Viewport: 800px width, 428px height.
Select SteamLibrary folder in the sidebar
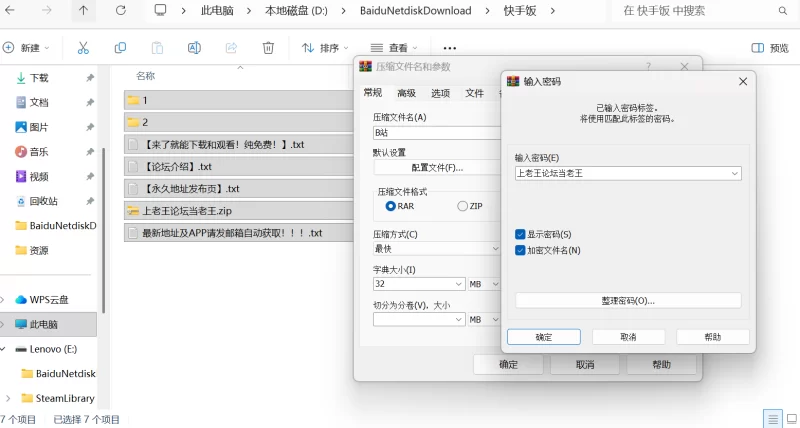[x=65, y=398]
